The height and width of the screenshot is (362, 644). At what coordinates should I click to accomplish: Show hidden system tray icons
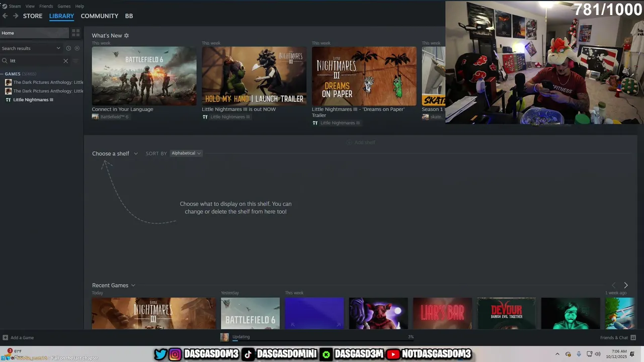click(557, 354)
